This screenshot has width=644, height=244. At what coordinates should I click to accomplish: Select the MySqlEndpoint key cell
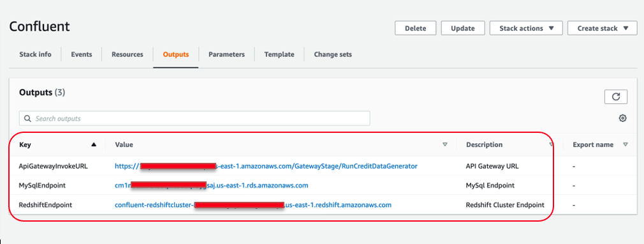coord(42,186)
